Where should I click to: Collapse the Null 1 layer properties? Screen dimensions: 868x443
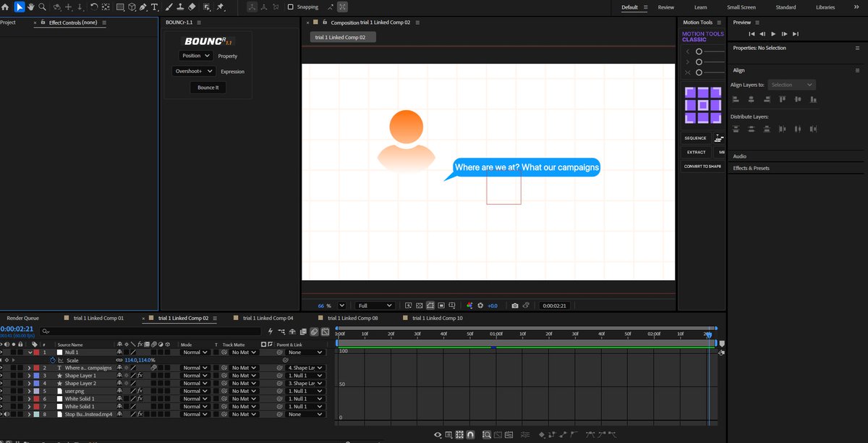[30, 352]
